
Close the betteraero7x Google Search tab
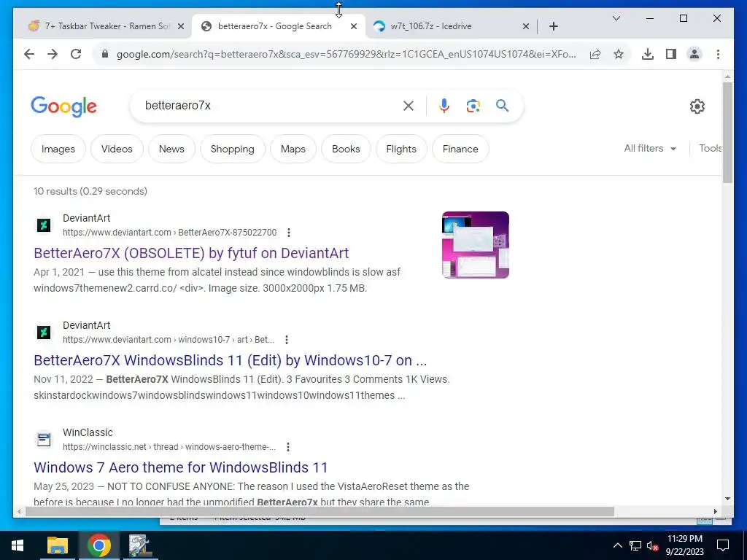tap(354, 26)
